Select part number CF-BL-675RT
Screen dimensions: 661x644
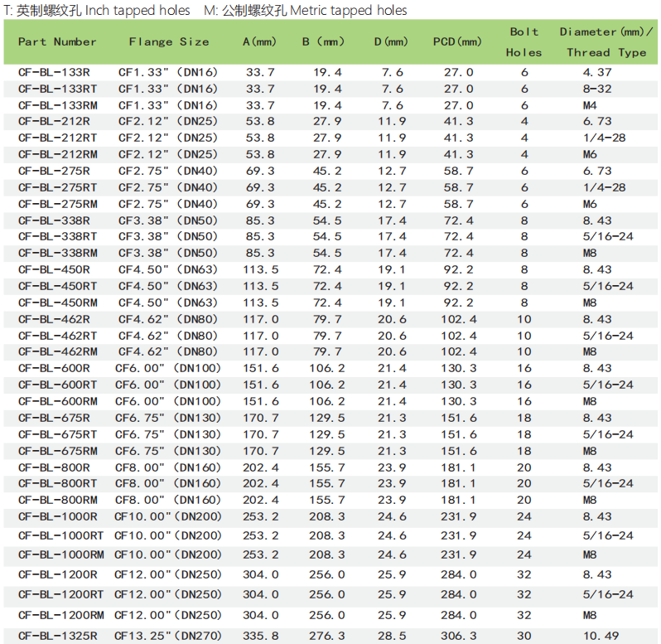point(57,434)
